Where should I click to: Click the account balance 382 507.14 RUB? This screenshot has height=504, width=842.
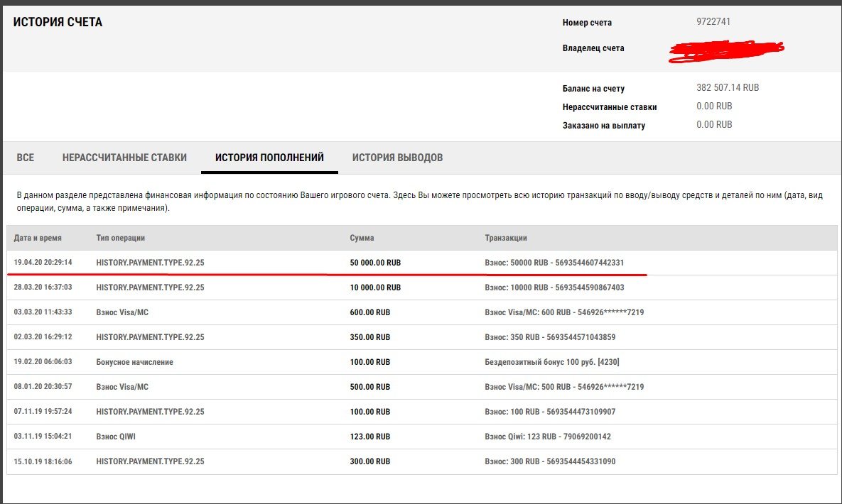[x=728, y=88]
